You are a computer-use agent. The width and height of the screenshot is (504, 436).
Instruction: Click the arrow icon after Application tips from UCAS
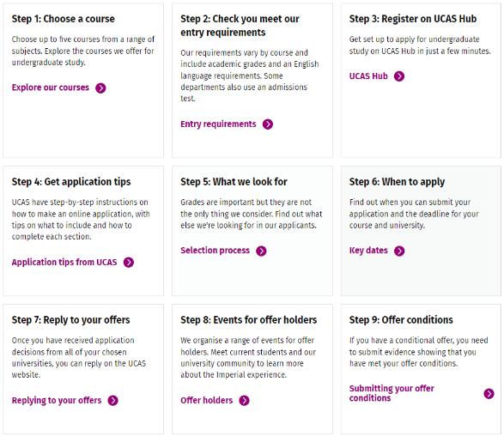129,263
